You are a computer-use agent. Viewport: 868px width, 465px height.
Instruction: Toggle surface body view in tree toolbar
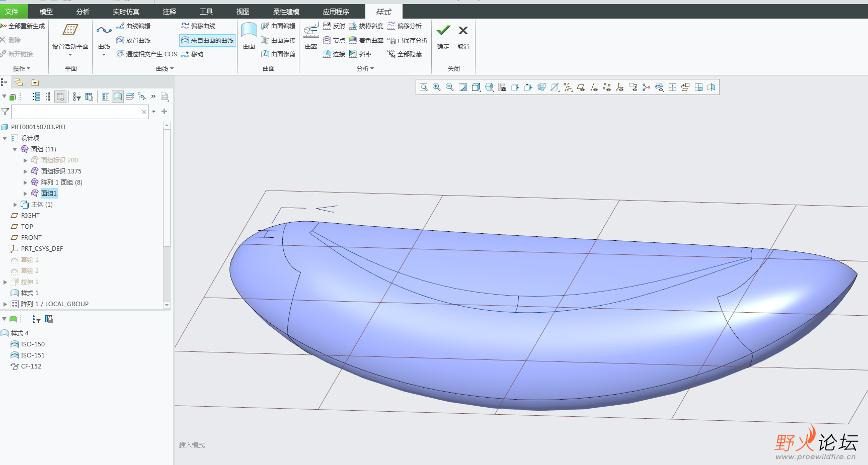tap(117, 97)
